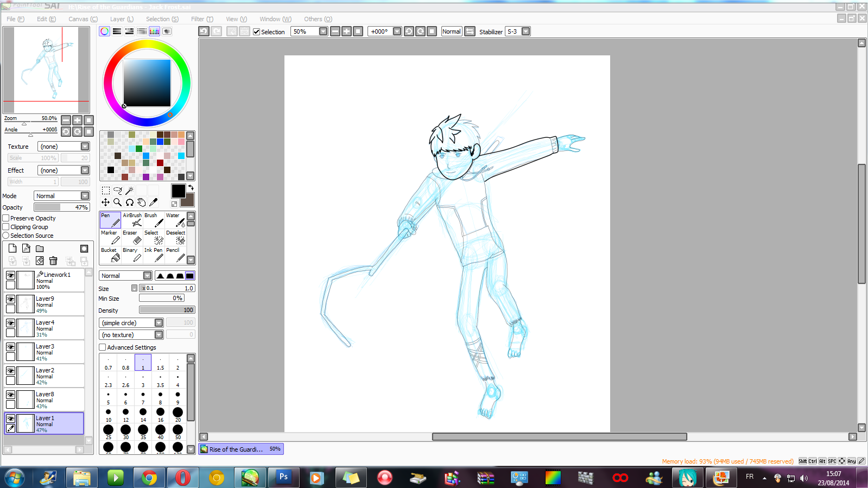Viewport: 868px width, 488px height.
Task: Select brush size 5 preset
Action: coord(108,397)
